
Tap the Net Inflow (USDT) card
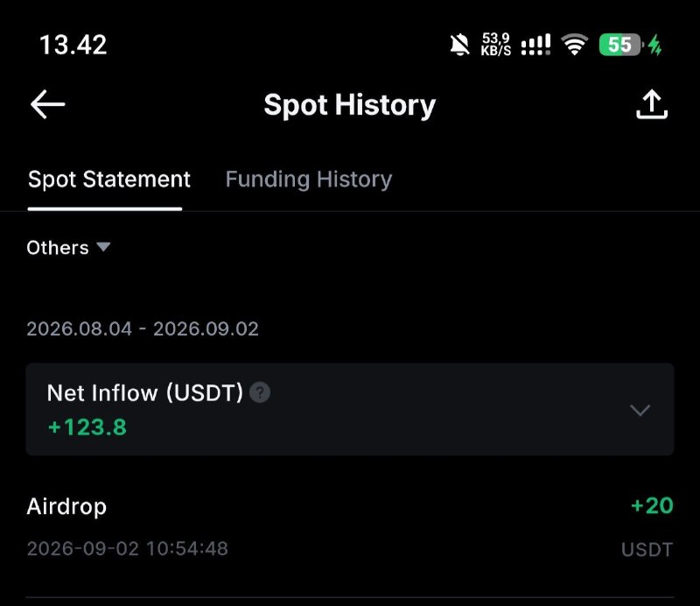point(349,409)
